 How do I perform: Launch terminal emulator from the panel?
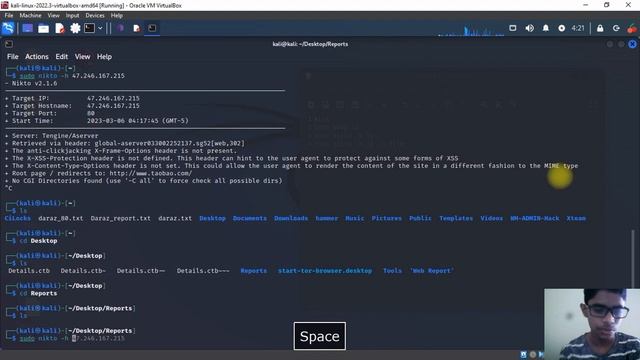(89, 28)
